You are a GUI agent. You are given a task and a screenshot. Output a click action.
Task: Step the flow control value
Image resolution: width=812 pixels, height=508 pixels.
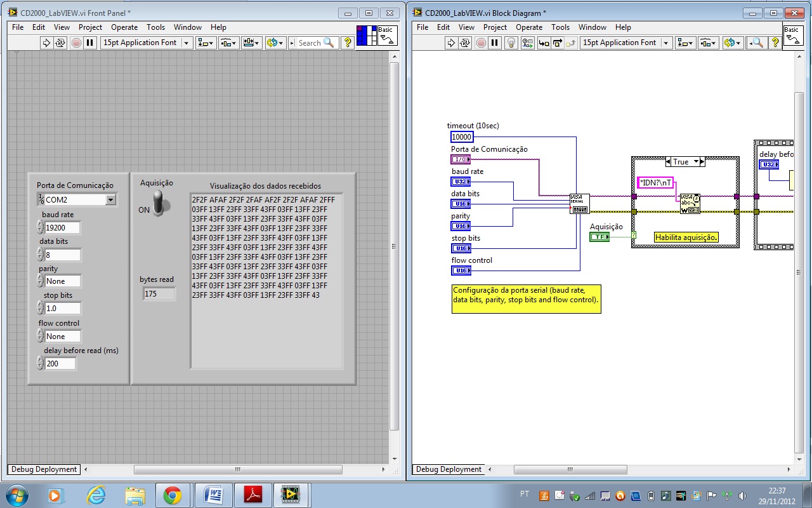tap(41, 336)
